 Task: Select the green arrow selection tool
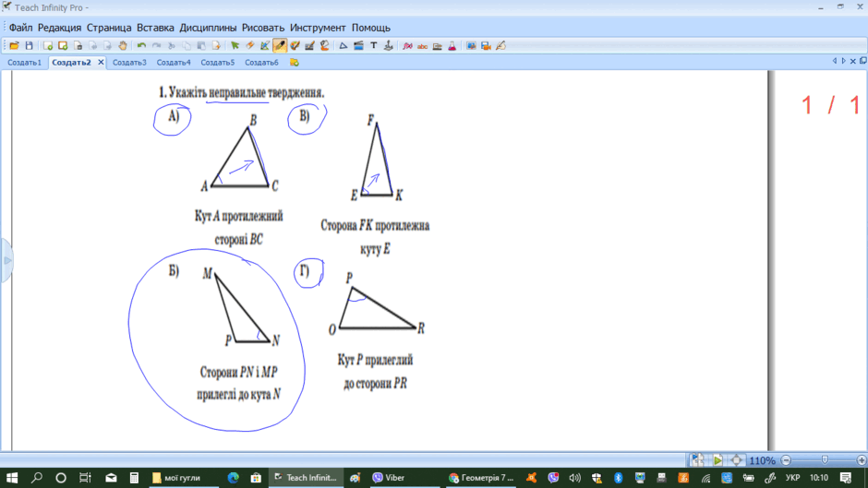click(235, 46)
